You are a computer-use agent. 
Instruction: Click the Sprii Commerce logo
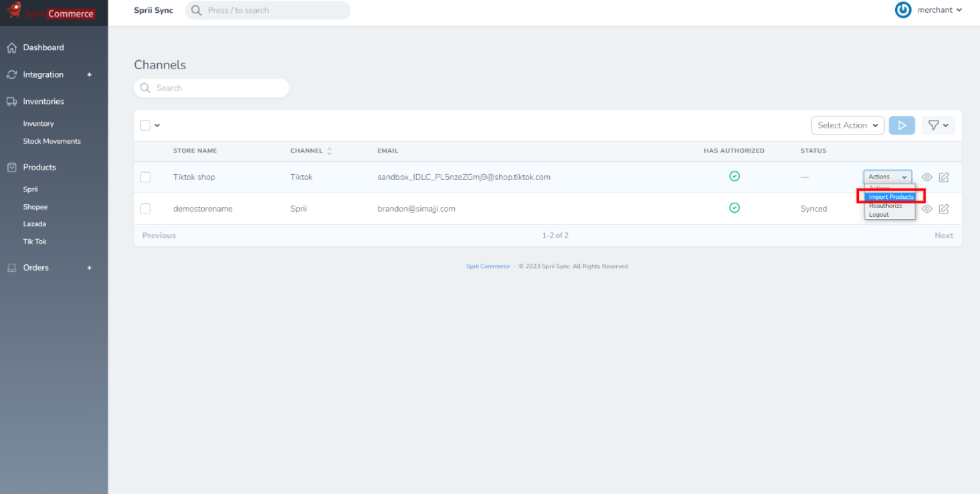(51, 11)
